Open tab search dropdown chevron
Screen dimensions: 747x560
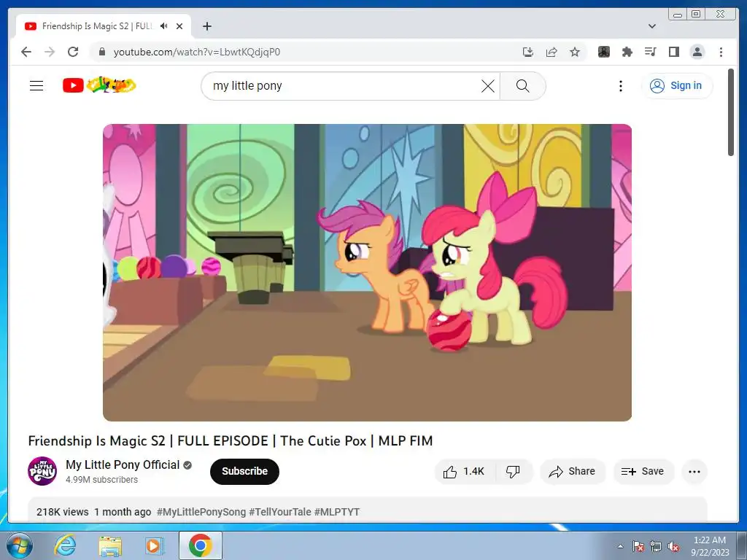pyautogui.click(x=652, y=26)
